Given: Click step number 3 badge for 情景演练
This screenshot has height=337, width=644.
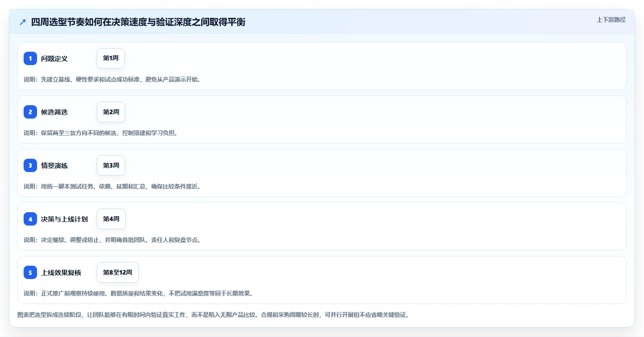Looking at the screenshot, I should point(30,165).
